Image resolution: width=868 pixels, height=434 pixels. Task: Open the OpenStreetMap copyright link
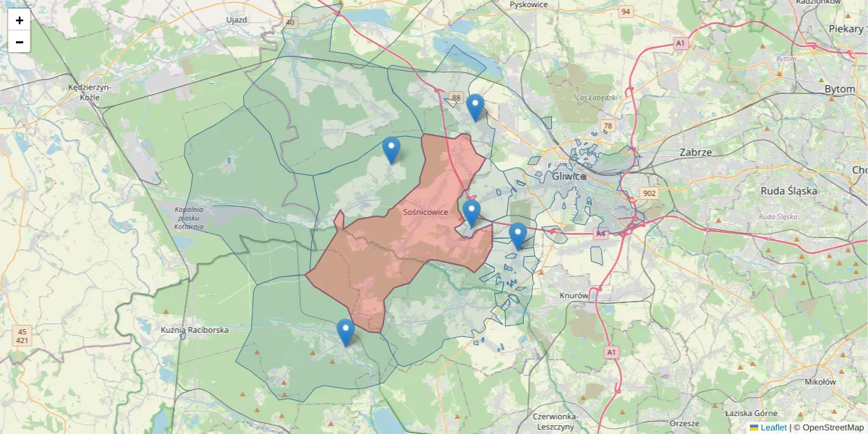click(x=833, y=427)
